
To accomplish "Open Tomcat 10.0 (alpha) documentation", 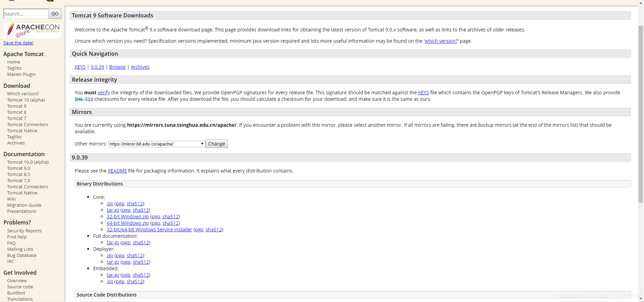I will pyautogui.click(x=28, y=162).
